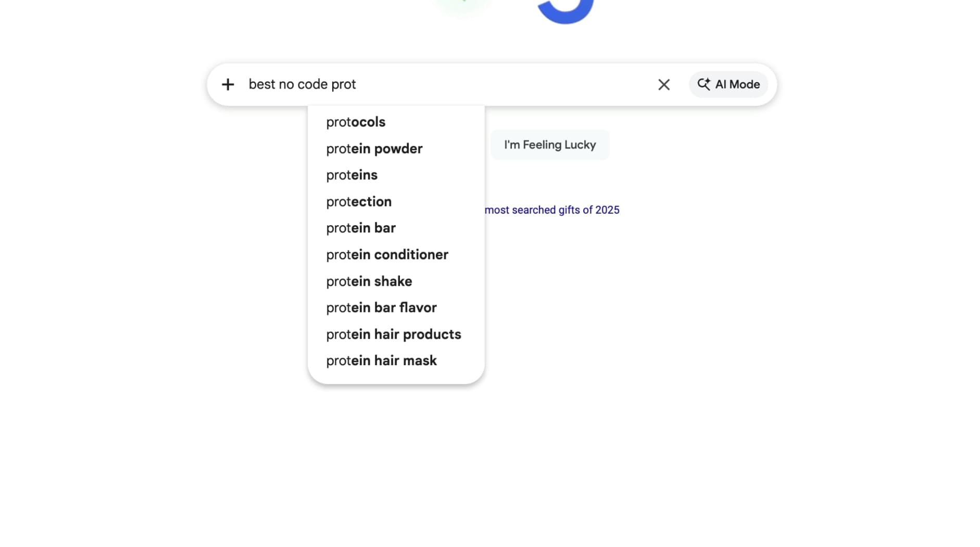Select the 'protein conditioner' suggestion
This screenshot has width=980, height=547.
tap(387, 254)
